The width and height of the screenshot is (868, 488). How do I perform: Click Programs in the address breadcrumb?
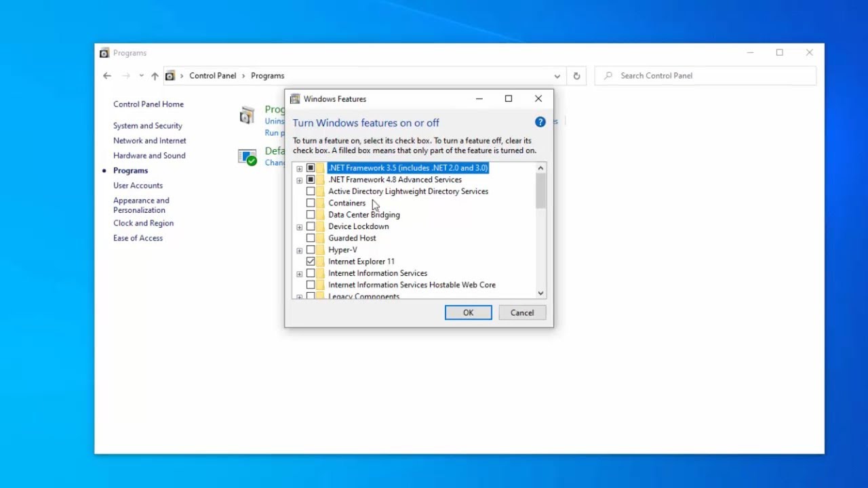point(267,76)
